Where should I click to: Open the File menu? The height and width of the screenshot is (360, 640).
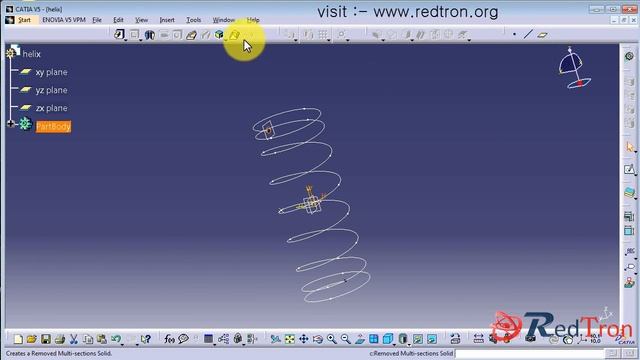[x=97, y=20]
